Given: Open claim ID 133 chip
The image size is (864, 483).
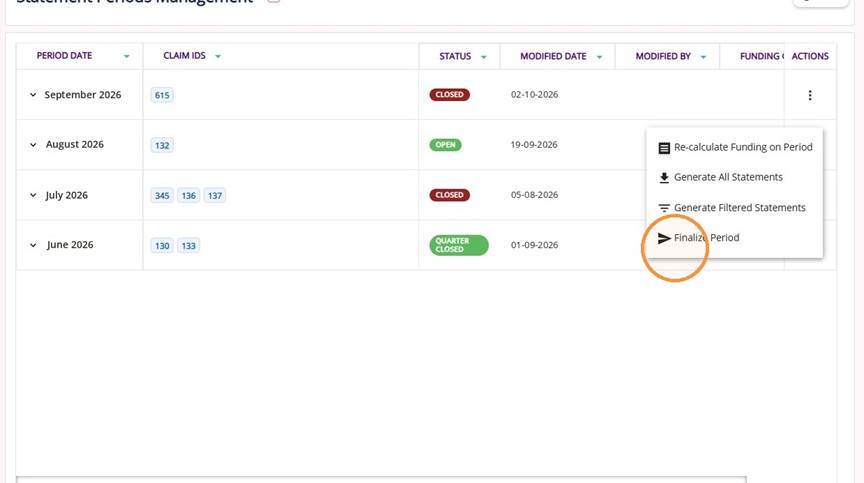Looking at the screenshot, I should (x=188, y=246).
